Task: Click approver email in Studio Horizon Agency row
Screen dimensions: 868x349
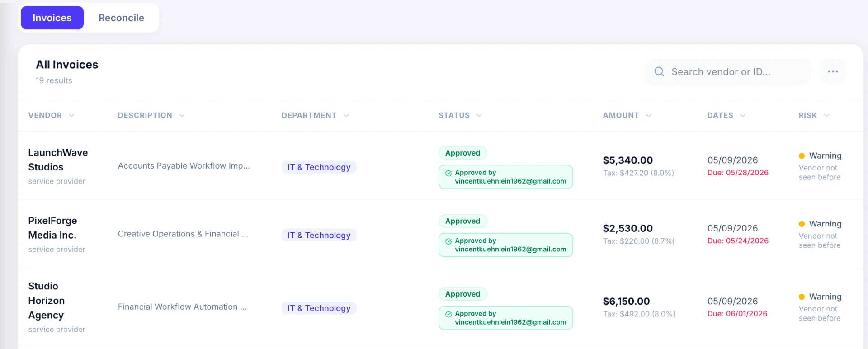Action: 510,322
